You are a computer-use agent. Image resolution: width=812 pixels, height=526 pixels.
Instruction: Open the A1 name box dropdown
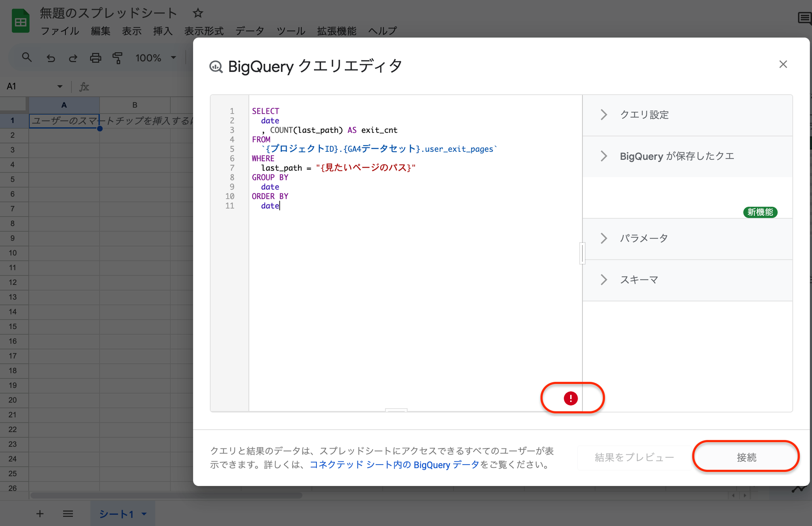59,86
